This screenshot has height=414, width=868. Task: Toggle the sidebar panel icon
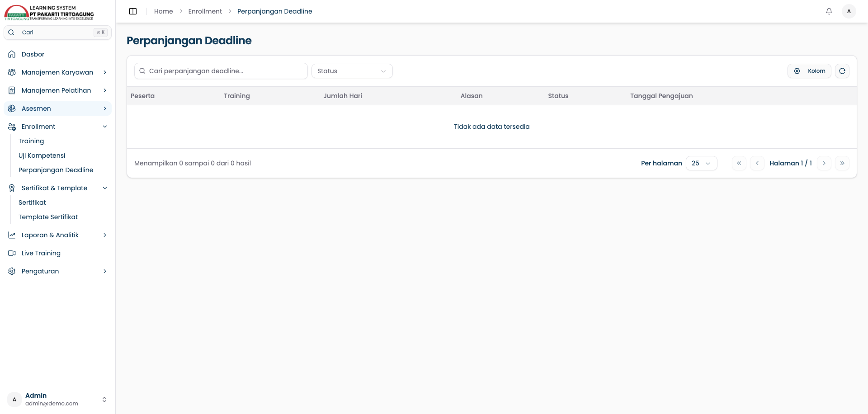(x=133, y=11)
